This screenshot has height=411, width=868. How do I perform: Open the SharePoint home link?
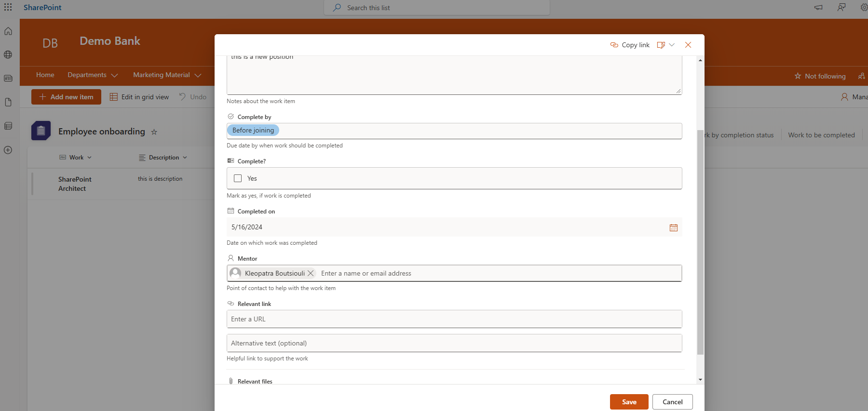click(x=42, y=7)
